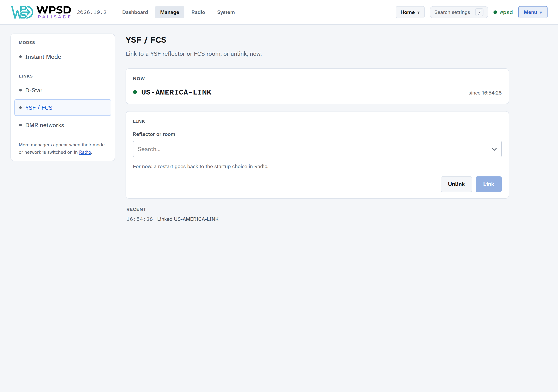Click the Link button
This screenshot has height=392, width=558.
click(x=488, y=184)
